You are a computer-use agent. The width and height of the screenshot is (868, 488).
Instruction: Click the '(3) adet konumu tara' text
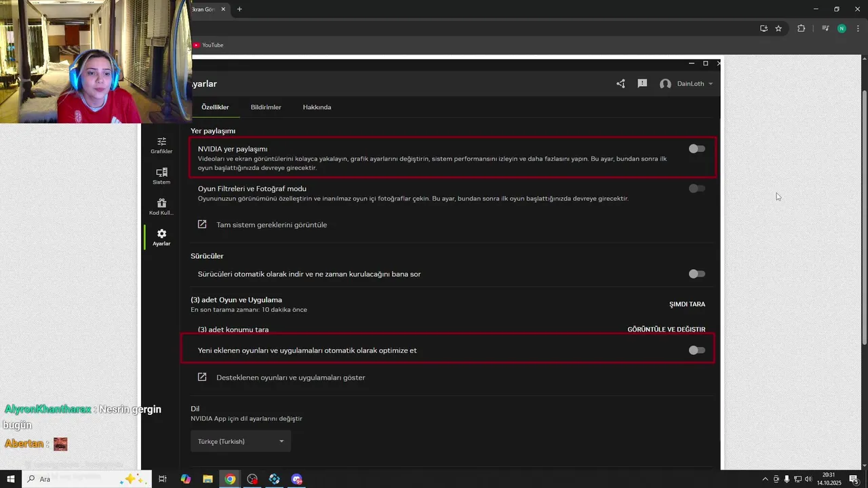click(x=233, y=329)
